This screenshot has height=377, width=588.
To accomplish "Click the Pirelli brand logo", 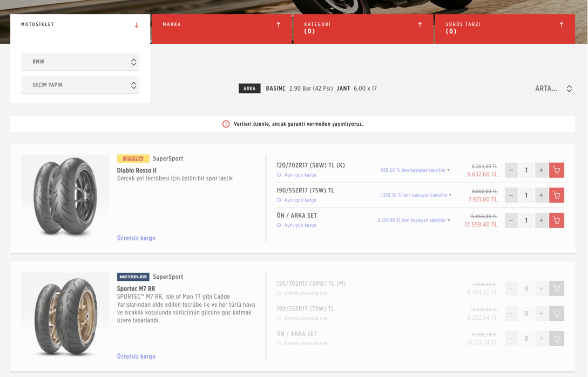I will tap(133, 159).
